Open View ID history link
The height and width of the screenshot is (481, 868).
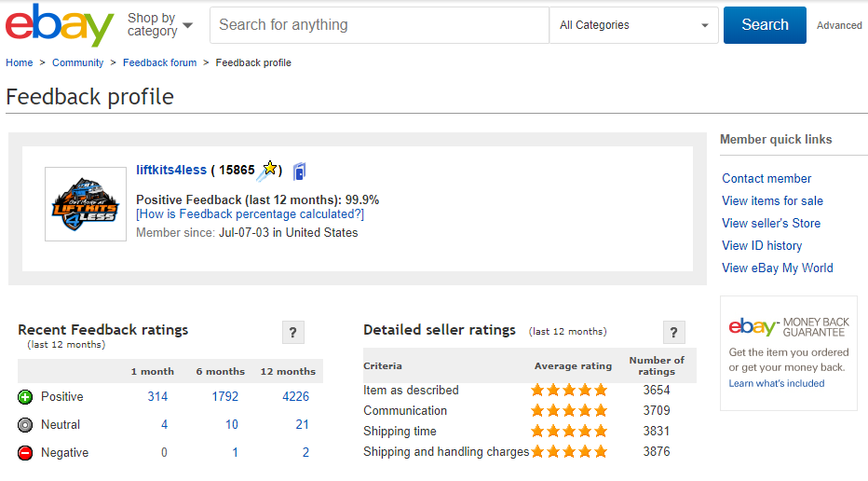(762, 245)
